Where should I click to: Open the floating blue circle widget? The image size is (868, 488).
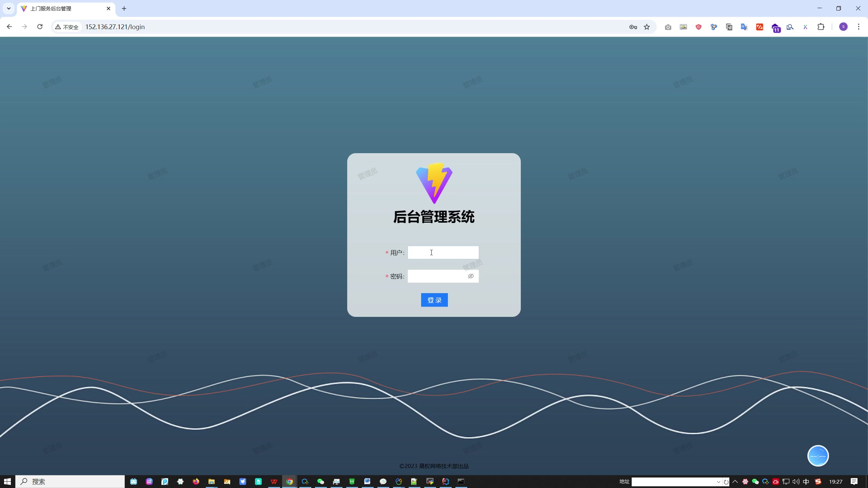tap(818, 456)
